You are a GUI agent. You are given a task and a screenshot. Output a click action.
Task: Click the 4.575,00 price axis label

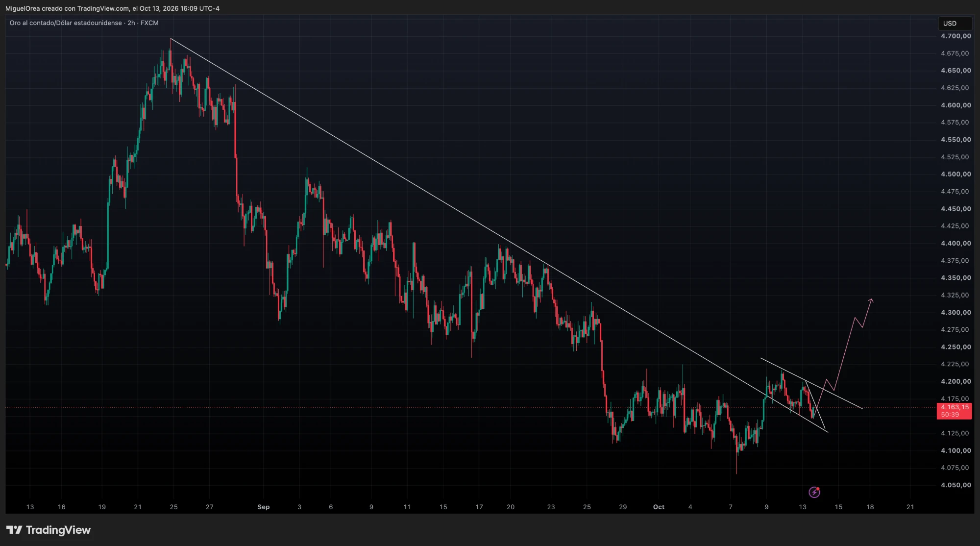click(955, 123)
